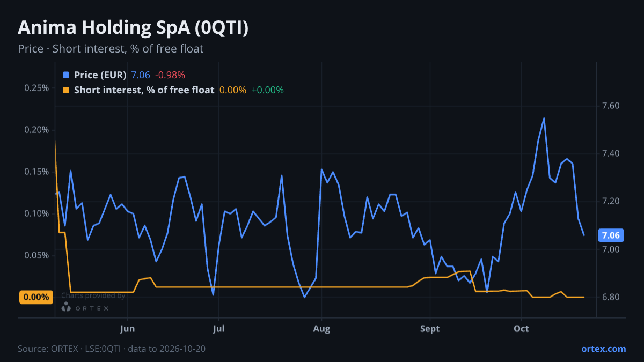
Task: Click the 0.25% left axis label
Action: tap(36, 88)
